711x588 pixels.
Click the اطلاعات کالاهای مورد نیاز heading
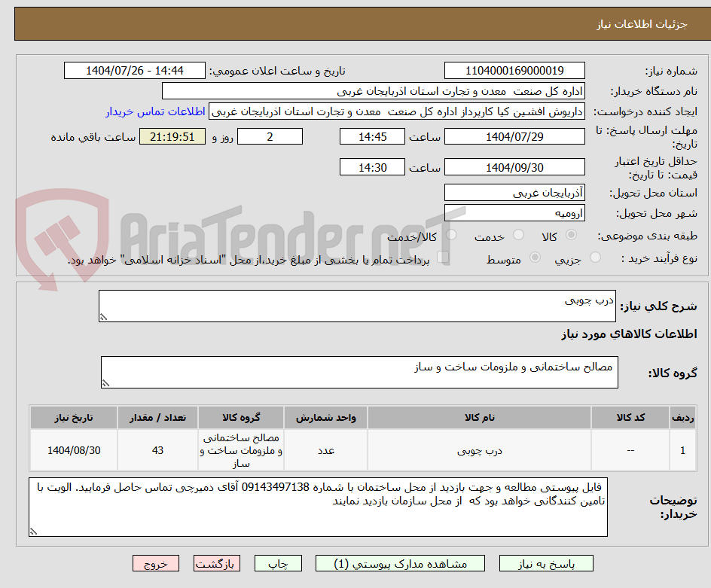coord(629,334)
